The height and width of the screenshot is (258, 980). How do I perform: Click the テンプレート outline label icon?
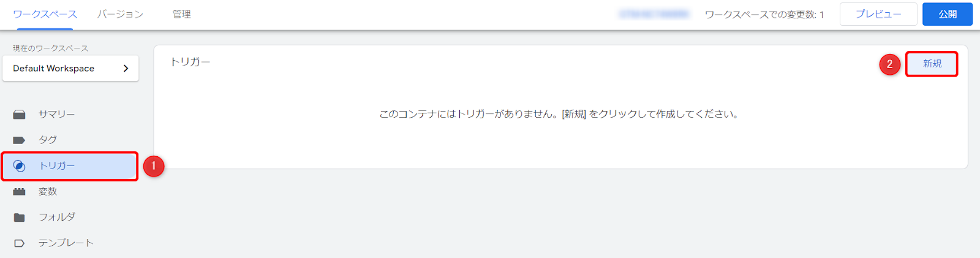[x=20, y=243]
